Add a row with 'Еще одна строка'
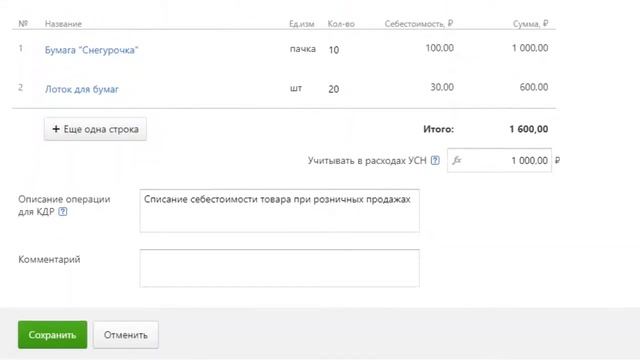Image resolution: width=640 pixels, height=360 pixels. point(96,129)
